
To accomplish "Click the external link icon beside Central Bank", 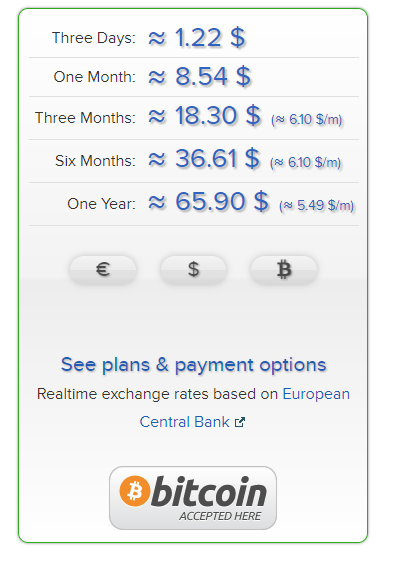I will pos(240,422).
